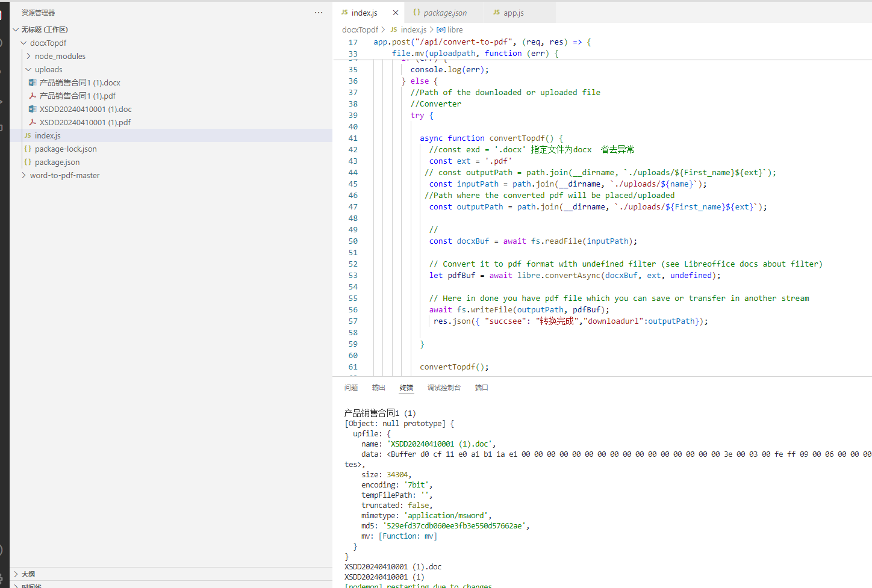Expand the node_modules folder
The height and width of the screenshot is (588, 872).
(28, 56)
